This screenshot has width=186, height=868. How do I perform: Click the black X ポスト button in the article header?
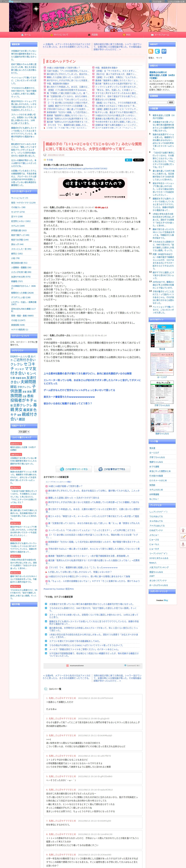tap(138, 160)
